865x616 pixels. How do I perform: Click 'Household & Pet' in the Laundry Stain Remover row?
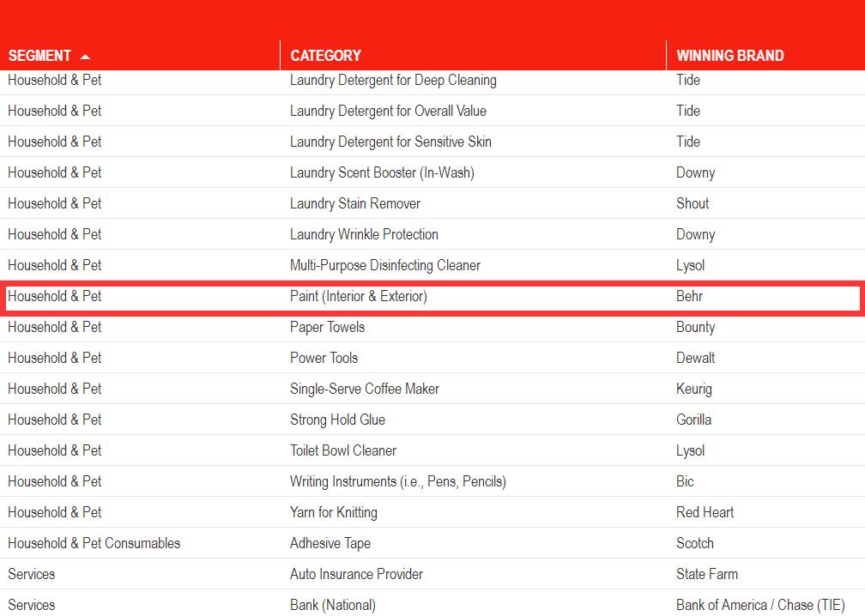[x=55, y=203]
